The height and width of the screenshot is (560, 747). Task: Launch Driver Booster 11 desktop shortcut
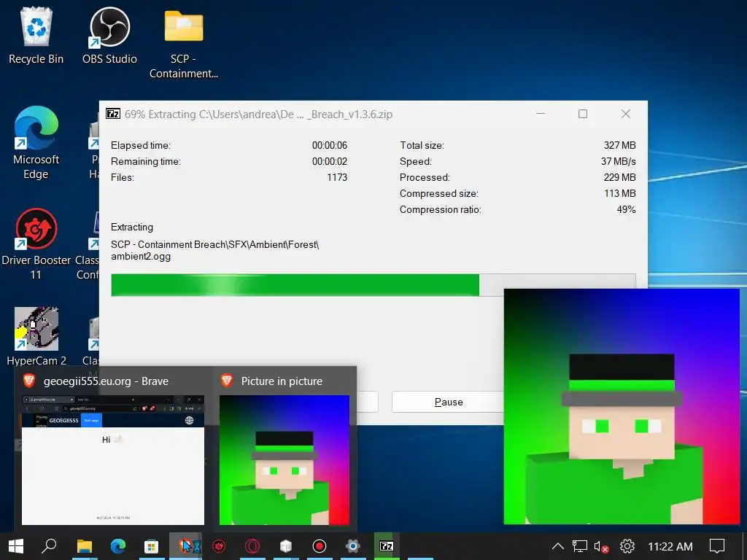tap(36, 243)
